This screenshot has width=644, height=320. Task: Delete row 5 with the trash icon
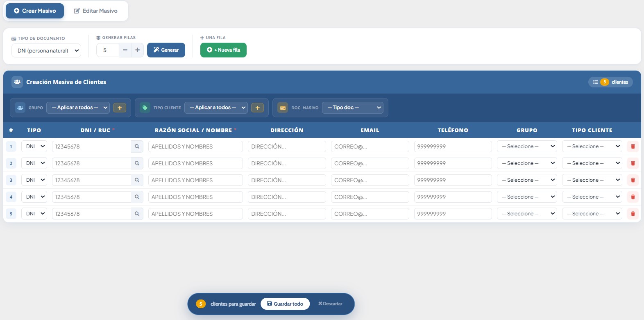pos(633,214)
